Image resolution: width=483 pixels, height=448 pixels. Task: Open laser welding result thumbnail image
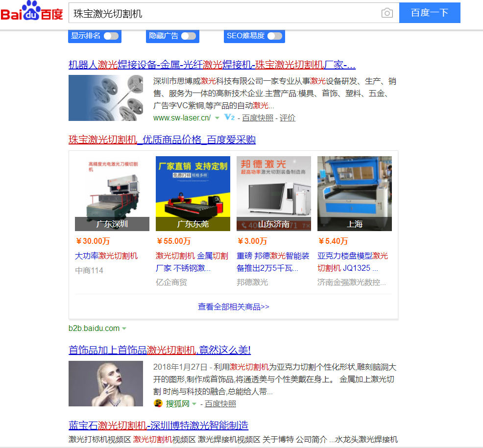click(106, 98)
